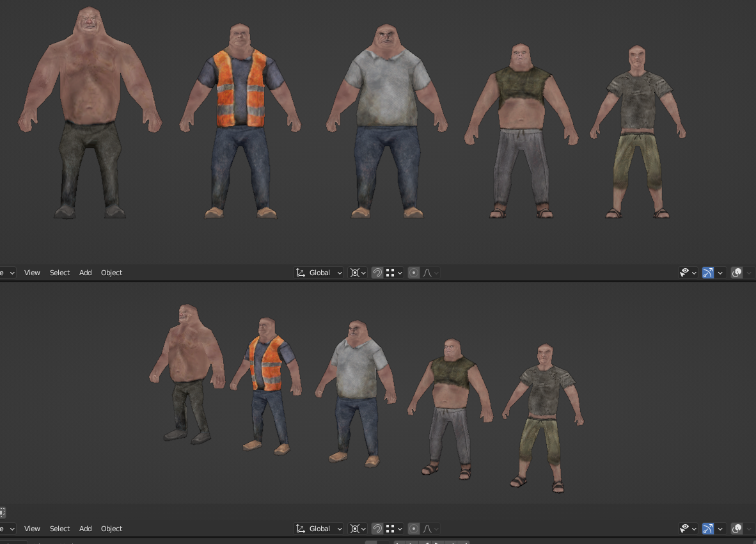This screenshot has width=756, height=544.
Task: Toggle Show Overlays button in upper viewport
Action: pos(737,273)
